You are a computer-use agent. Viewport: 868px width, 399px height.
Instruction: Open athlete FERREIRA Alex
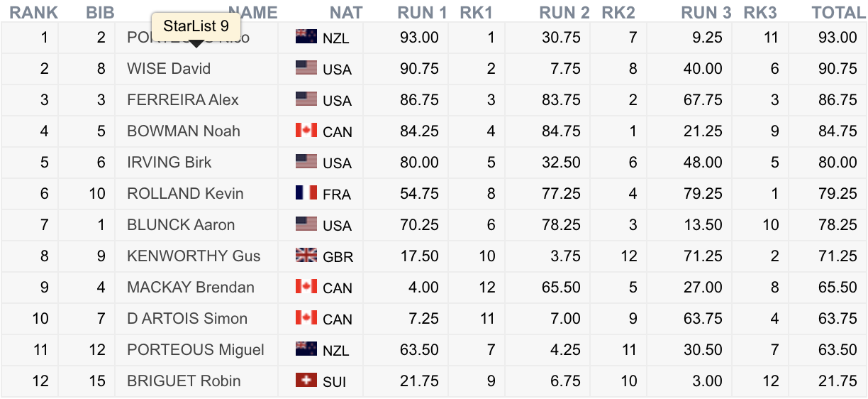[x=183, y=99]
